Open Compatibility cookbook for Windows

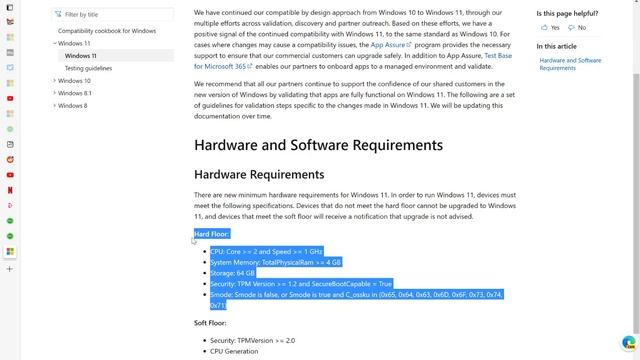click(x=107, y=31)
